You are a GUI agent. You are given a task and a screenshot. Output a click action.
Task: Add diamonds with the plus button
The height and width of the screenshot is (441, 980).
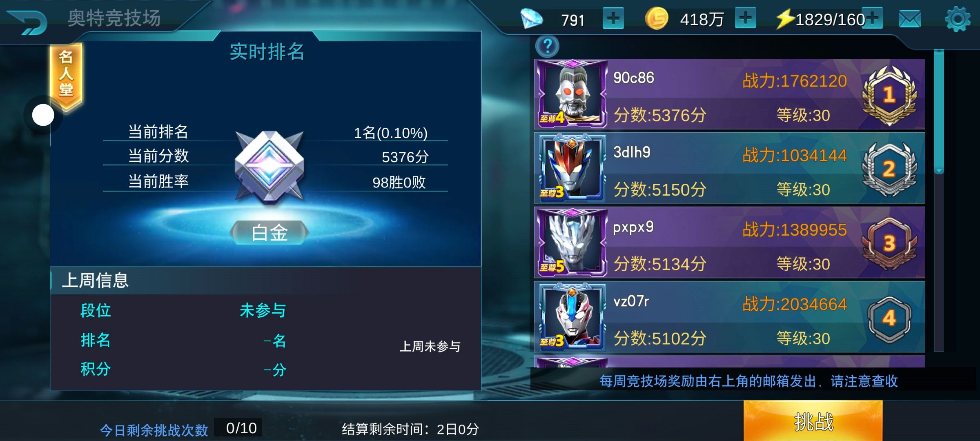613,18
